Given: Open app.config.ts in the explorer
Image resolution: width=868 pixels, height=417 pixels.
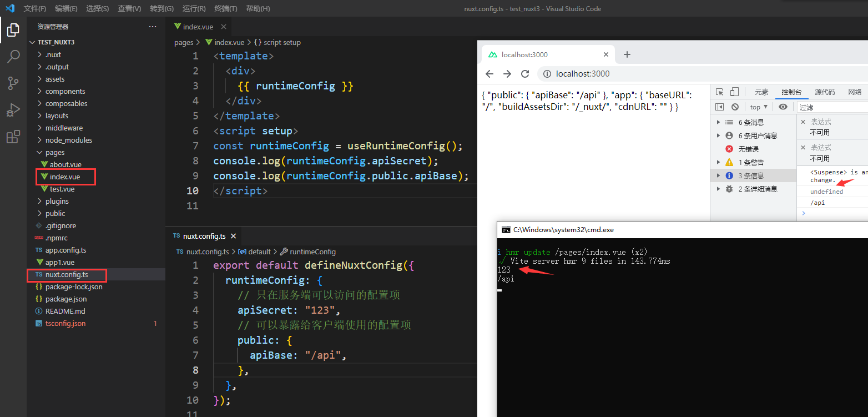Looking at the screenshot, I should (96, 250).
